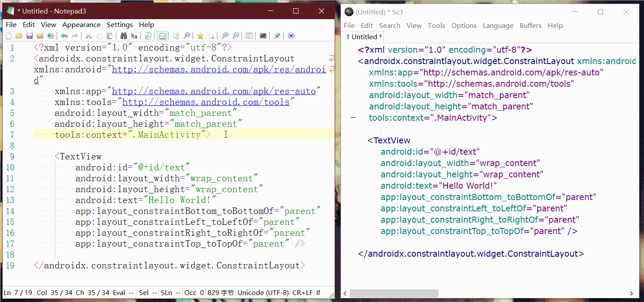Click the Undo arrow in Notepad3 toolbar
The width and height of the screenshot is (644, 302).
click(64, 36)
